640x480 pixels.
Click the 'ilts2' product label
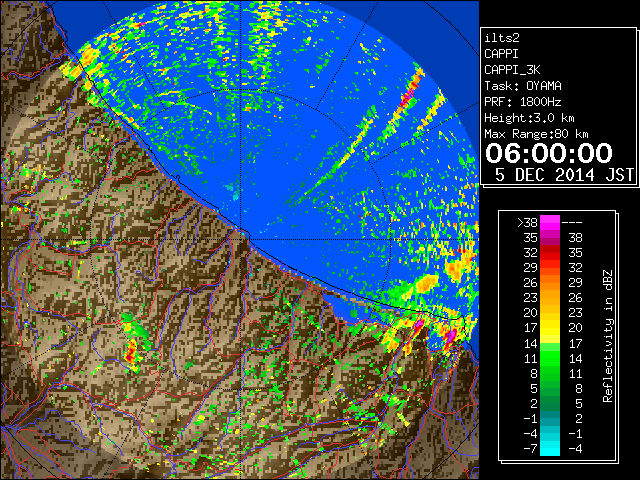pos(502,38)
